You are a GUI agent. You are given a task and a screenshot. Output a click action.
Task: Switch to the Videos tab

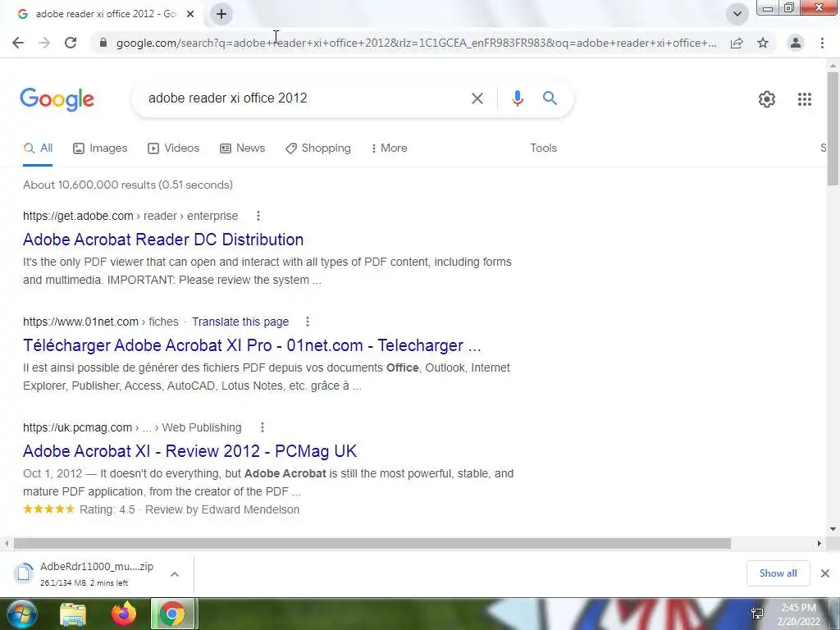[x=174, y=148]
